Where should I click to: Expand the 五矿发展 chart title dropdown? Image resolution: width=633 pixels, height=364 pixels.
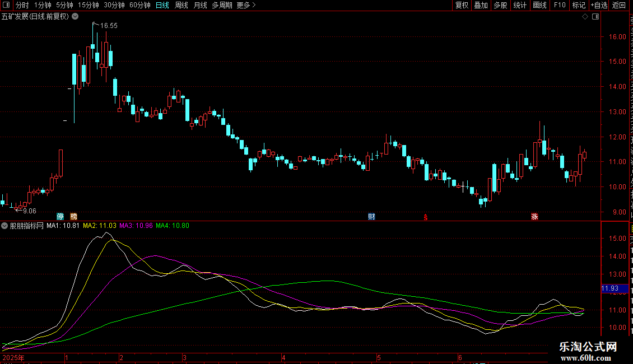point(75,17)
